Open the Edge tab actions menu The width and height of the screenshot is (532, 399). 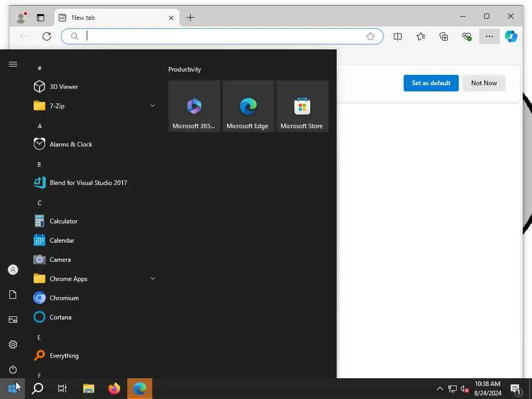click(x=41, y=18)
